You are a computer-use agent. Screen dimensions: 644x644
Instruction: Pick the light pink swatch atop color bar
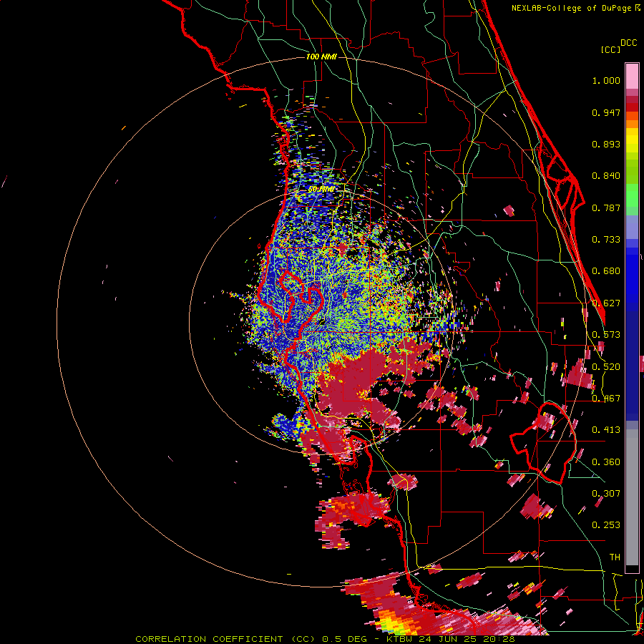click(632, 77)
